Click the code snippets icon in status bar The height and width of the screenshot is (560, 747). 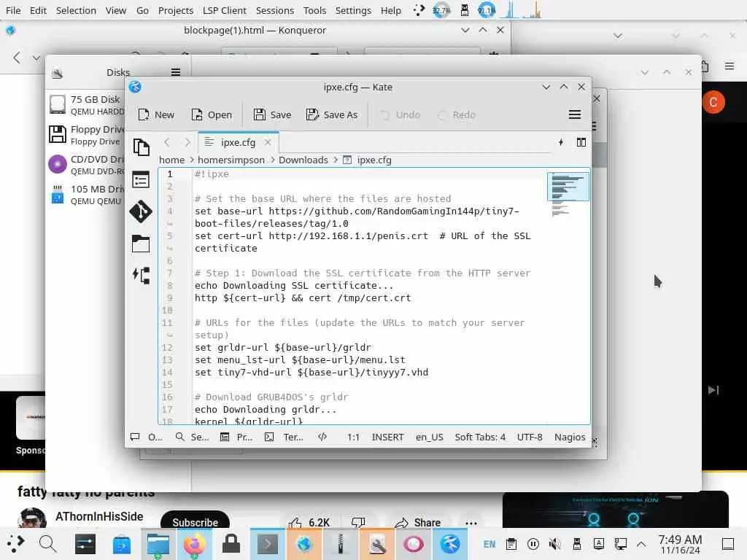tap(322, 437)
